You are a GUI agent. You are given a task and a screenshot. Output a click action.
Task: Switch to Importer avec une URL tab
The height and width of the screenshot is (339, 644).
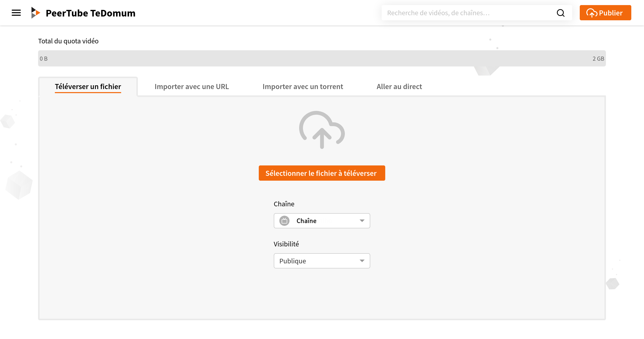pos(191,87)
